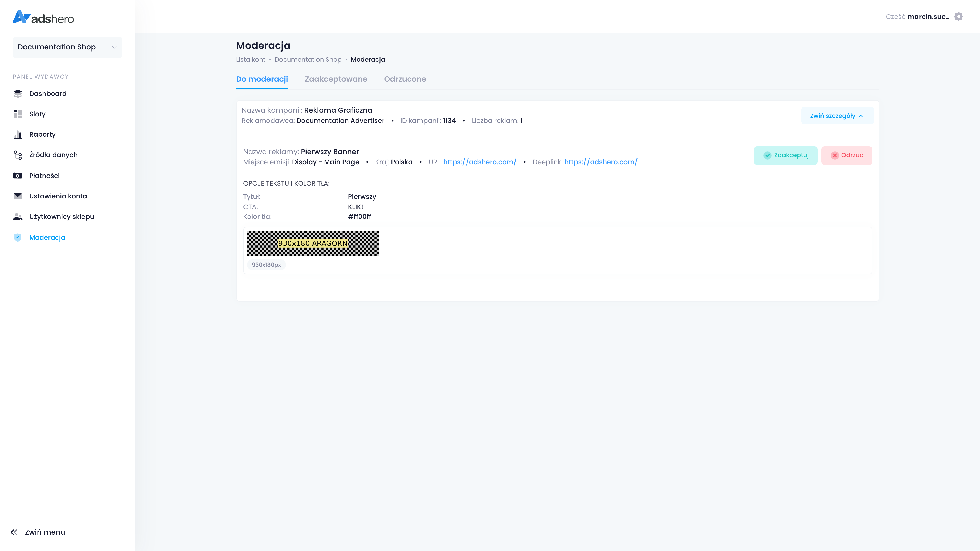The image size is (980, 551).
Task: Open Sloty via its grid icon
Action: point(18,114)
